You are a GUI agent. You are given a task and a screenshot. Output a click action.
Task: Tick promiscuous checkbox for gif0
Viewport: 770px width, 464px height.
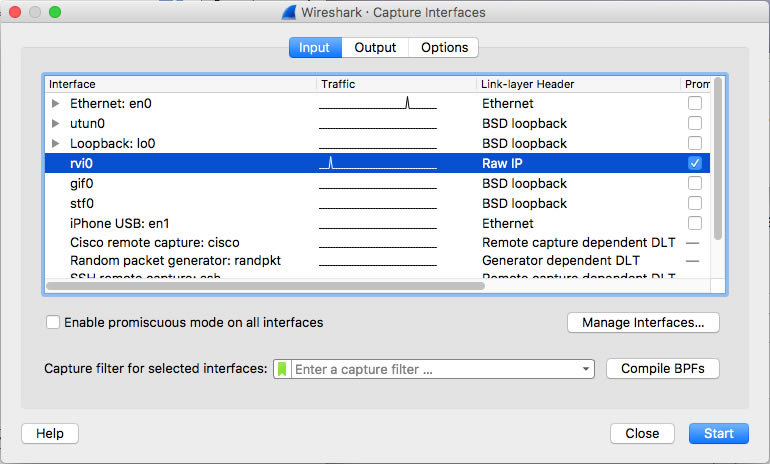coord(694,183)
